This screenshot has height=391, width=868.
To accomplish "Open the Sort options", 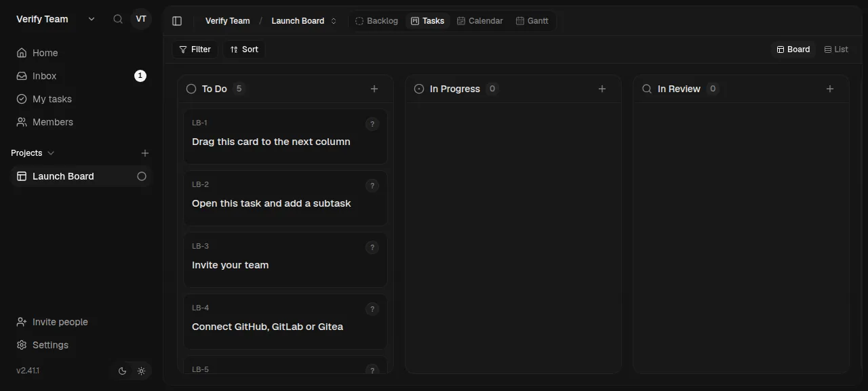I will point(244,49).
